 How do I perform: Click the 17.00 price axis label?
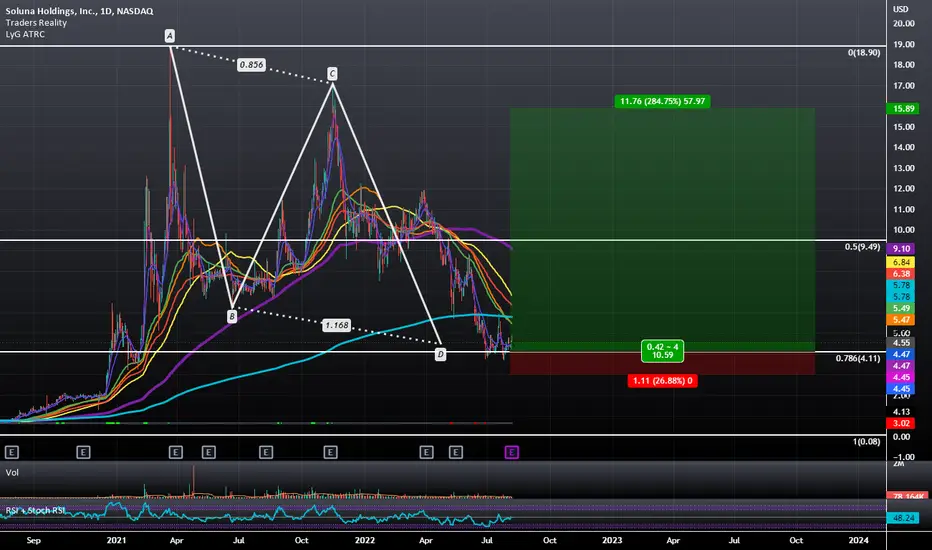(x=903, y=86)
